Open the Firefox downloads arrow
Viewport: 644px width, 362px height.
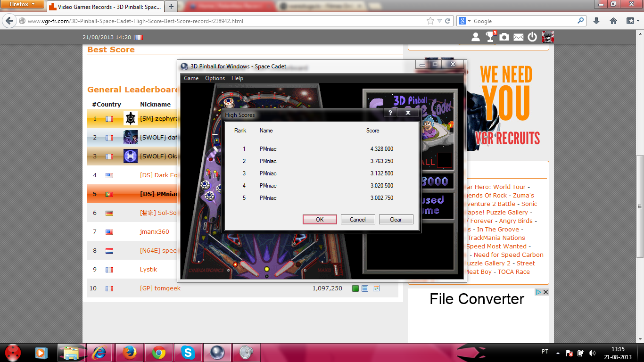click(596, 21)
